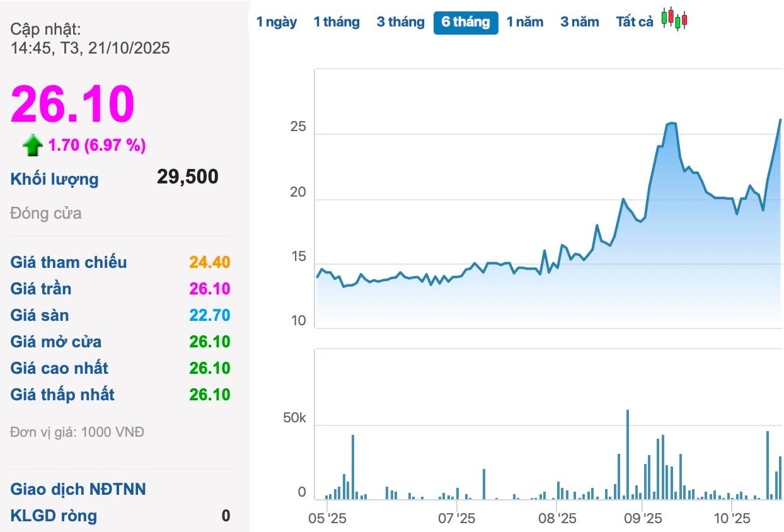Click the 'KLGD ròng' label
784x532 pixels.
click(54, 516)
